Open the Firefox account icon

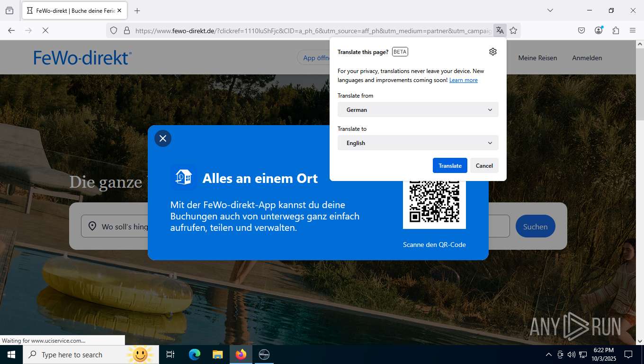[599, 30]
